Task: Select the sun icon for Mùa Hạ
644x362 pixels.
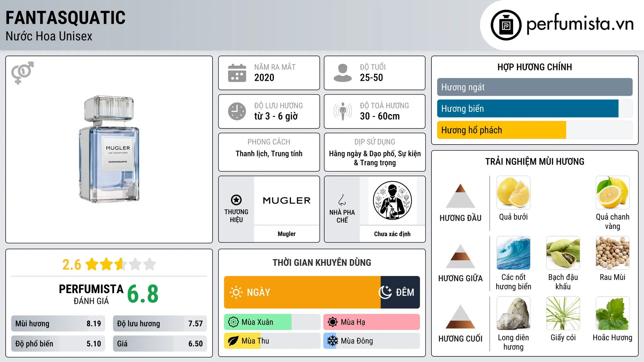Action: [x=333, y=322]
